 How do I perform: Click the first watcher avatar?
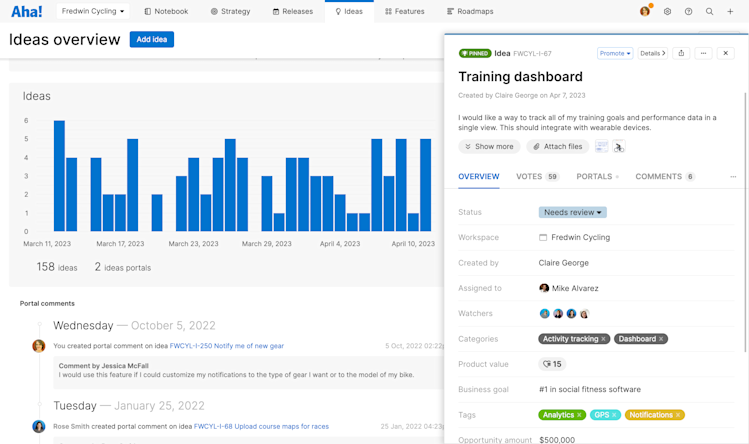pyautogui.click(x=545, y=314)
